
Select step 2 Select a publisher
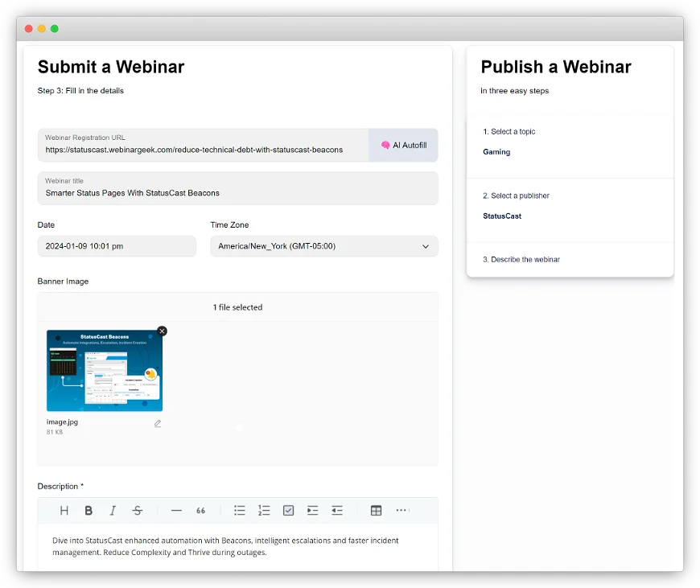(516, 195)
